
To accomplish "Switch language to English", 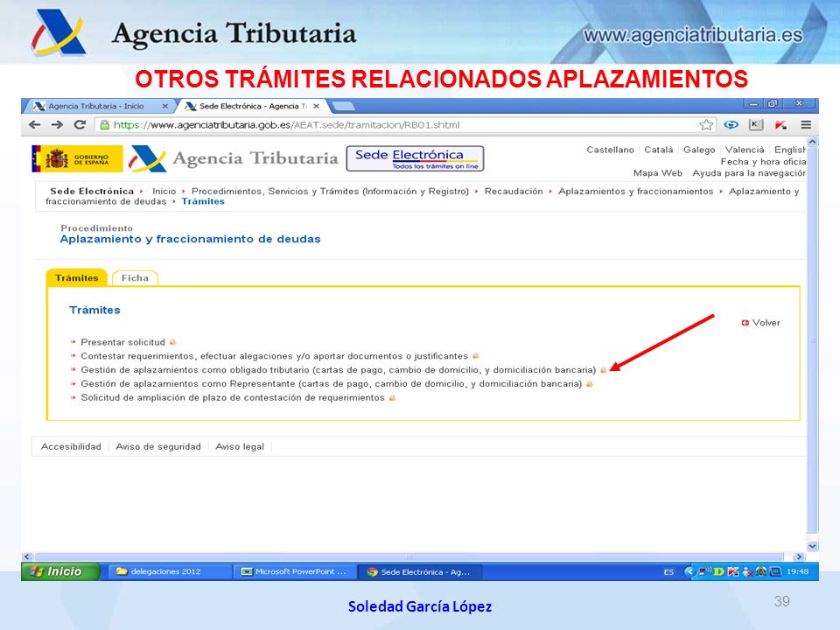I will point(790,150).
